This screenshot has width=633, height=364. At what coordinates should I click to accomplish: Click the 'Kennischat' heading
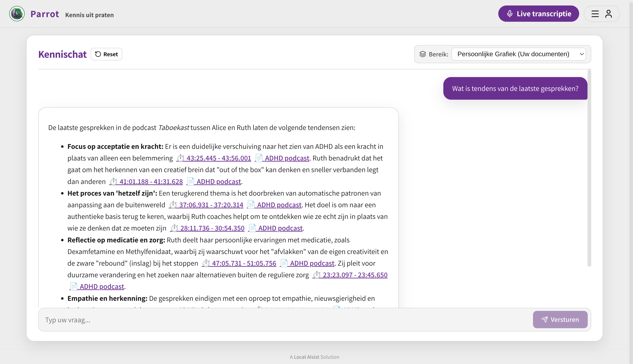62,54
